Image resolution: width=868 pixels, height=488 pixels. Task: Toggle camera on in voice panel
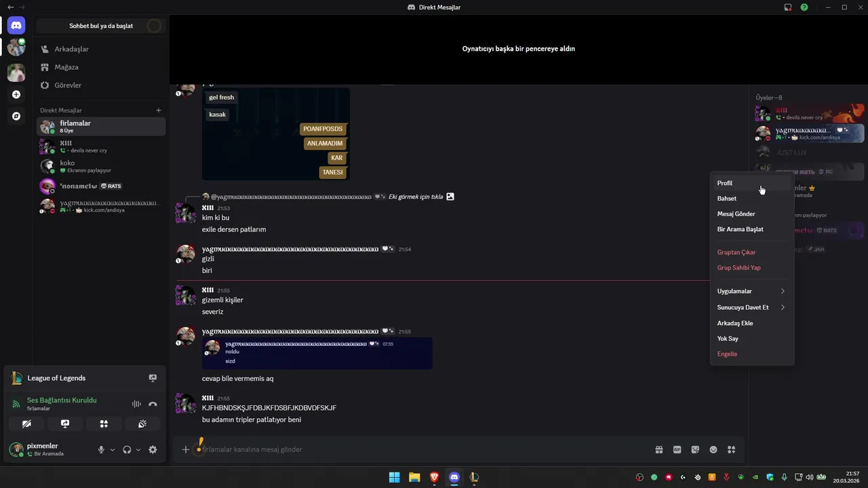pos(26,424)
